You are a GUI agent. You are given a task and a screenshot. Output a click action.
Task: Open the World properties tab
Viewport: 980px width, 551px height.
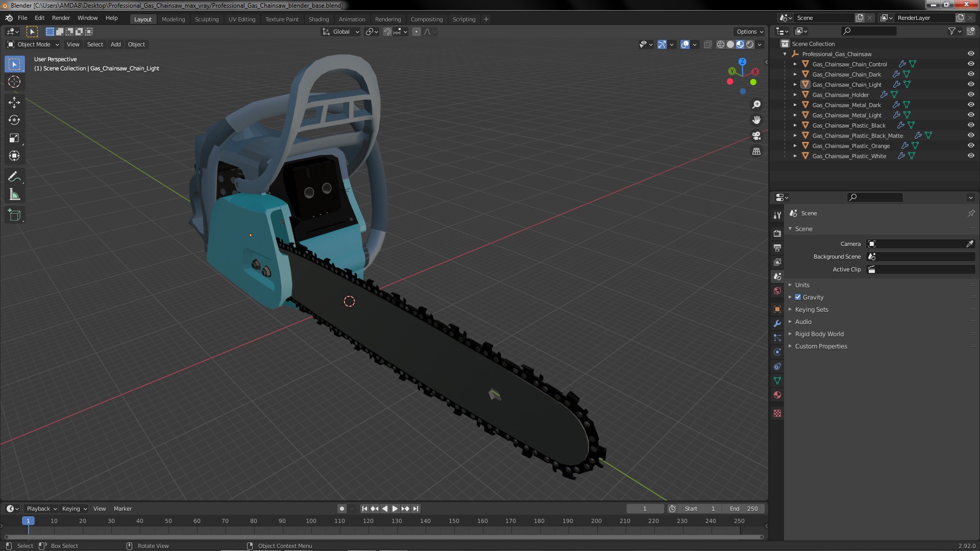[x=777, y=291]
